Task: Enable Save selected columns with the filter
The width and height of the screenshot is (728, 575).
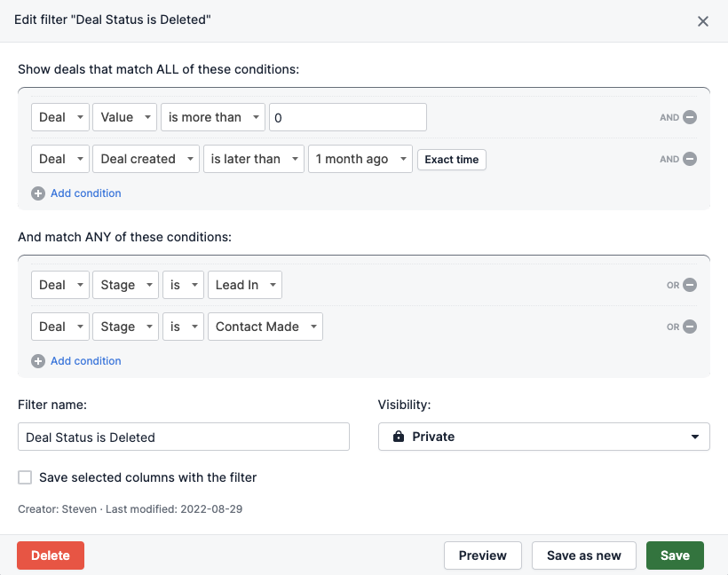Action: 25,477
